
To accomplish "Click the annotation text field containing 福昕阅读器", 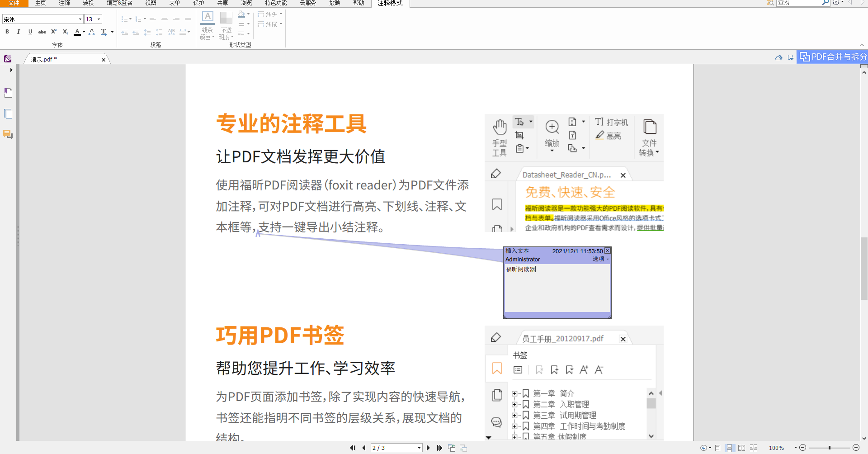I will coord(557,288).
